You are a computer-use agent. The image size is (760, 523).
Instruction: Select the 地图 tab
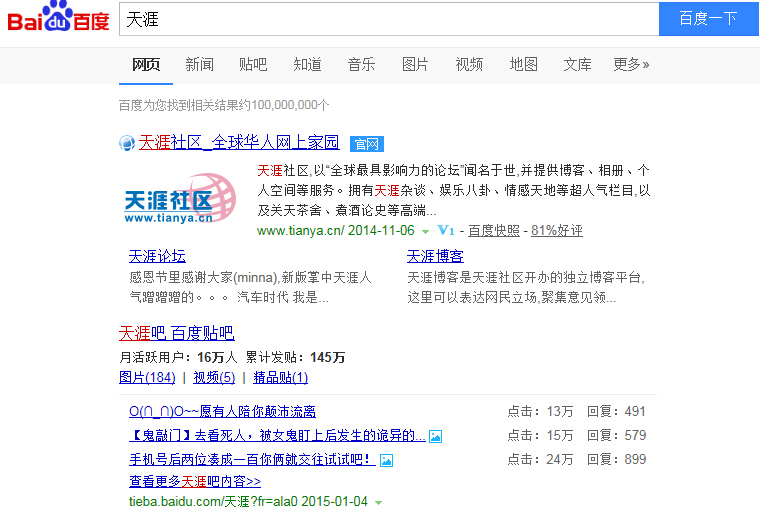(x=523, y=65)
